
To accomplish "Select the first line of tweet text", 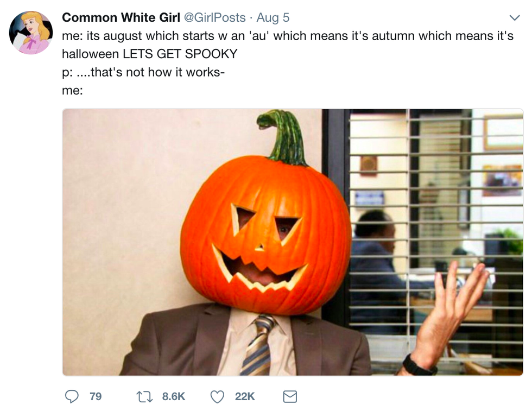I will point(288,36).
